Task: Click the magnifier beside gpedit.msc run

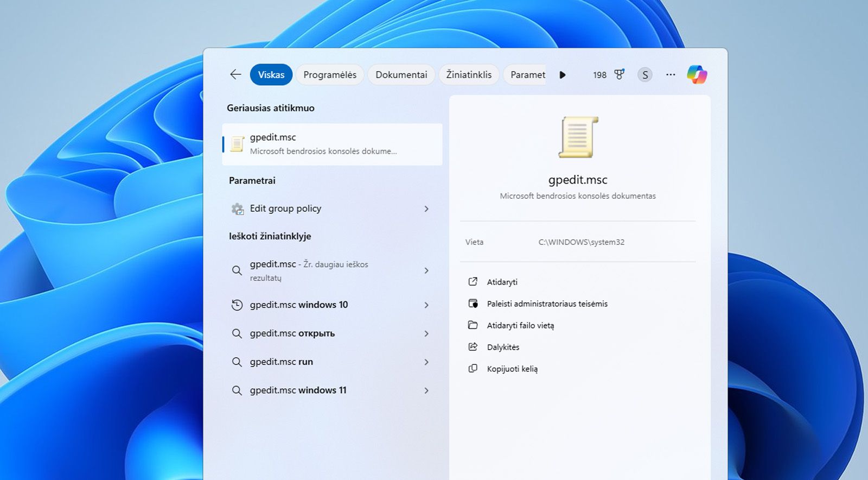Action: pyautogui.click(x=237, y=362)
